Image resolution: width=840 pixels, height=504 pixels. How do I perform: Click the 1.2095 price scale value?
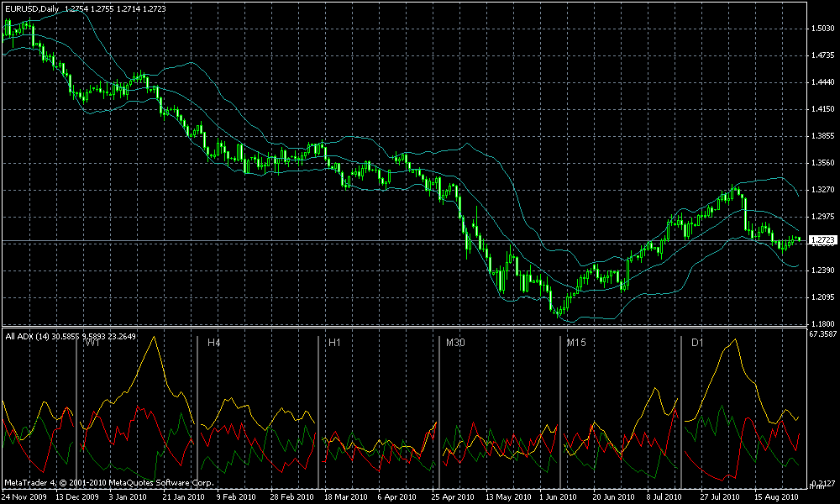[x=823, y=297]
